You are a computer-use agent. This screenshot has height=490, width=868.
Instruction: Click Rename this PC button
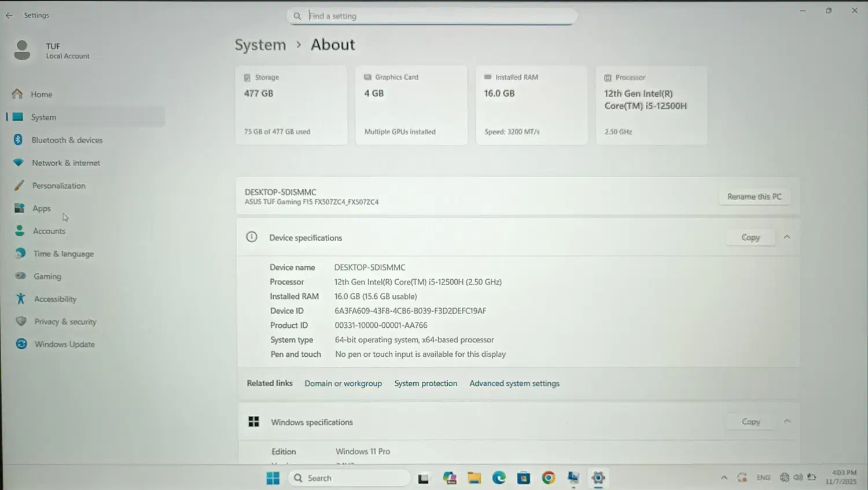(754, 197)
